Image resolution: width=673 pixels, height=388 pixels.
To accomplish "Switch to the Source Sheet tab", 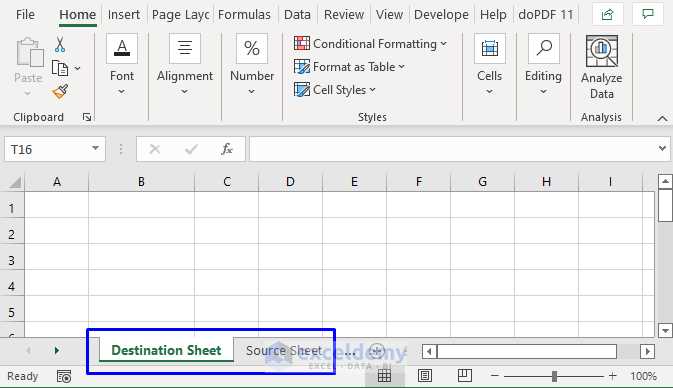I will (284, 351).
